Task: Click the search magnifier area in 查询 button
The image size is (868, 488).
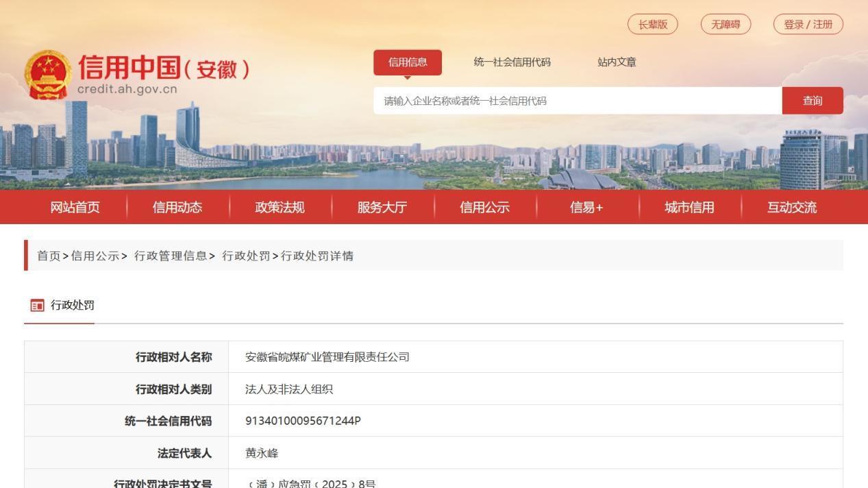Action: (812, 100)
